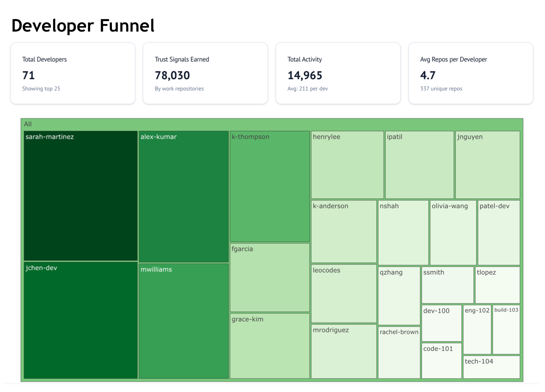Click the sarah-martinez treemap tile

coord(80,196)
